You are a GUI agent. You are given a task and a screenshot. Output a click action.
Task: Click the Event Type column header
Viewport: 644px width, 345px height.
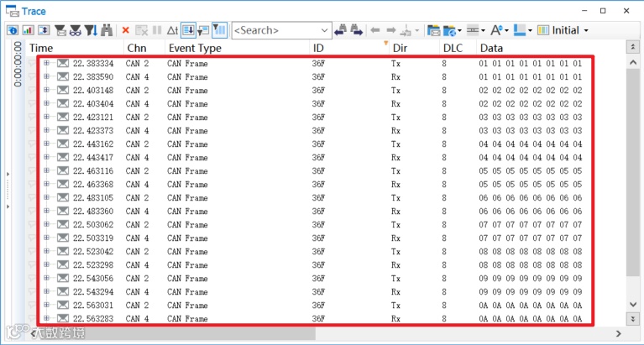click(238, 48)
